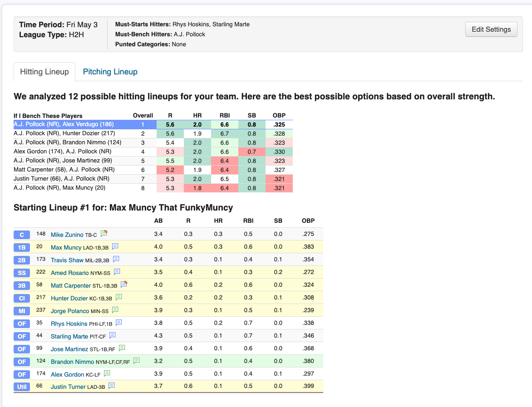
Task: Click the red 1.8 HR cell in option 8
Action: (x=197, y=188)
